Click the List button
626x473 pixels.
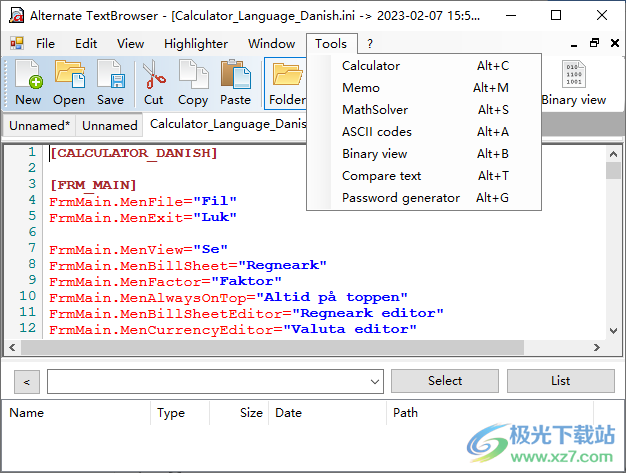click(561, 381)
